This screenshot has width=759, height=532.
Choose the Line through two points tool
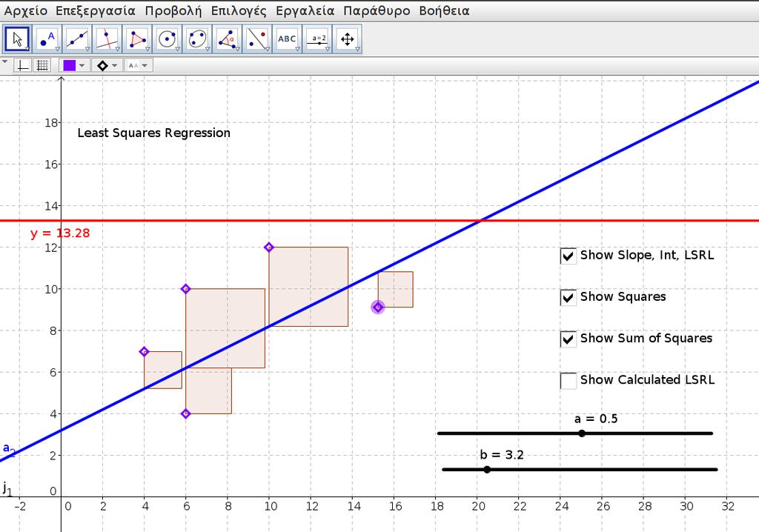77,39
